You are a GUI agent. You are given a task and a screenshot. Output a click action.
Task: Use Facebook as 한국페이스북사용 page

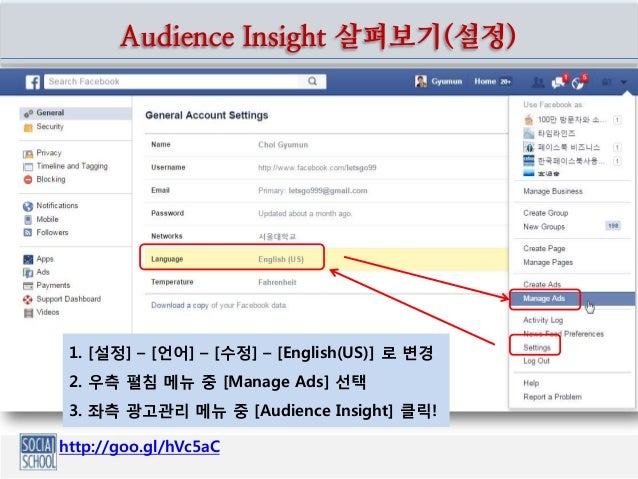pyautogui.click(x=572, y=161)
